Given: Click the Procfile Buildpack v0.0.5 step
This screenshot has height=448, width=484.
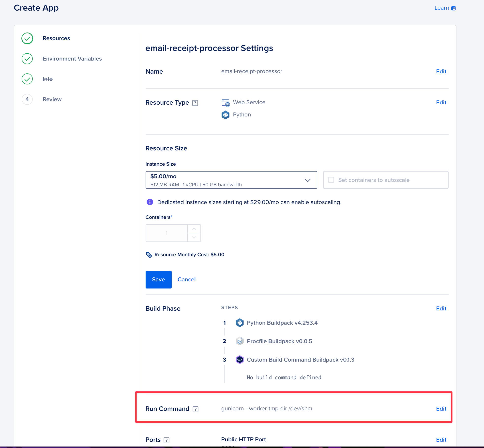Looking at the screenshot, I should (279, 341).
